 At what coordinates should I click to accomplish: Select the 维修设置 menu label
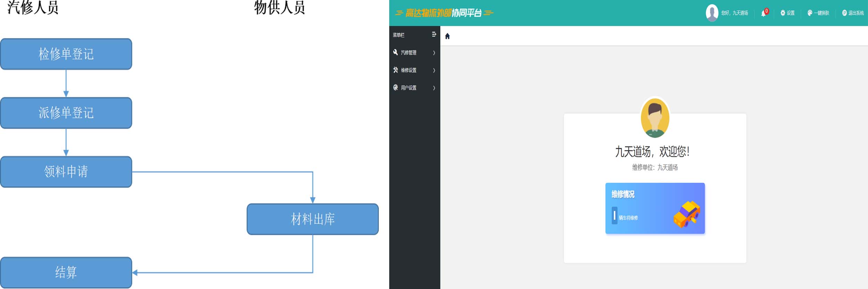pos(409,70)
